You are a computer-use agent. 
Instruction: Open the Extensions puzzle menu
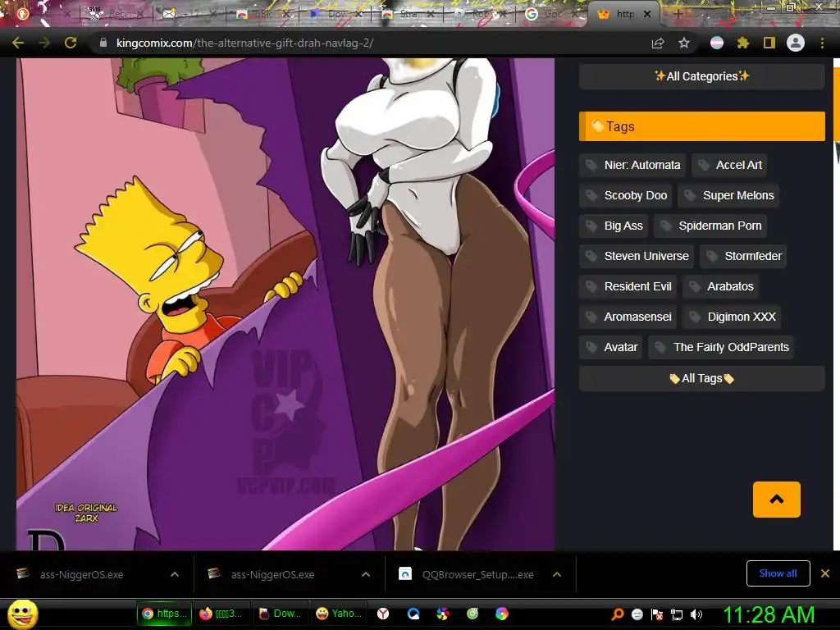[742, 43]
